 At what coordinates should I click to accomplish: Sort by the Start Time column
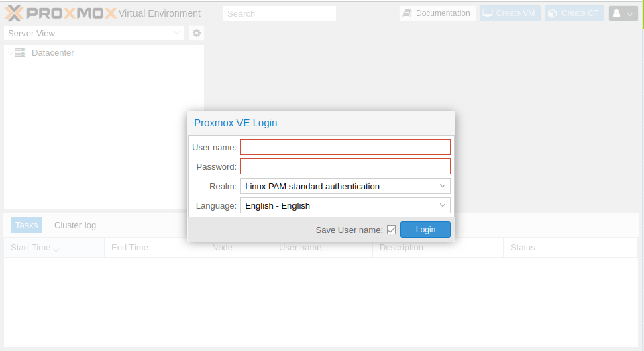[x=54, y=248]
